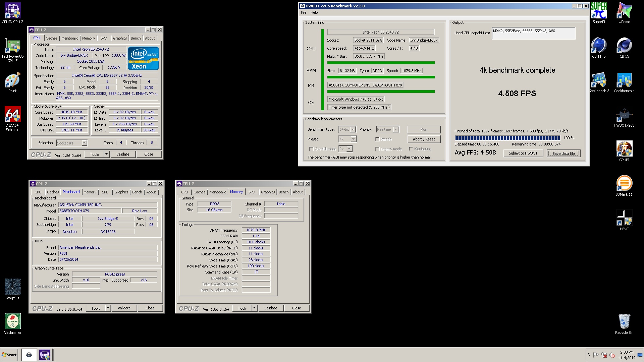Screen dimensions: 644x362
Task: Click the Show desktop strip
Action: [x=640, y=355]
